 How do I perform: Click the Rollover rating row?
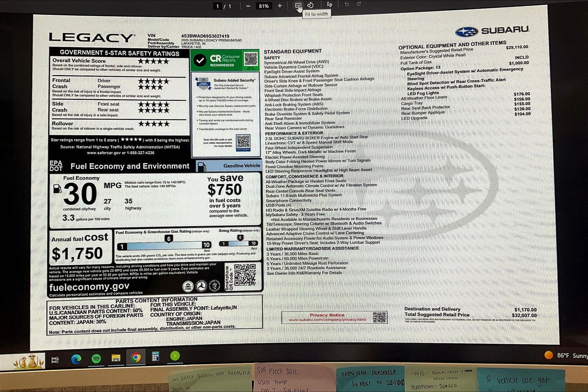tap(119, 126)
